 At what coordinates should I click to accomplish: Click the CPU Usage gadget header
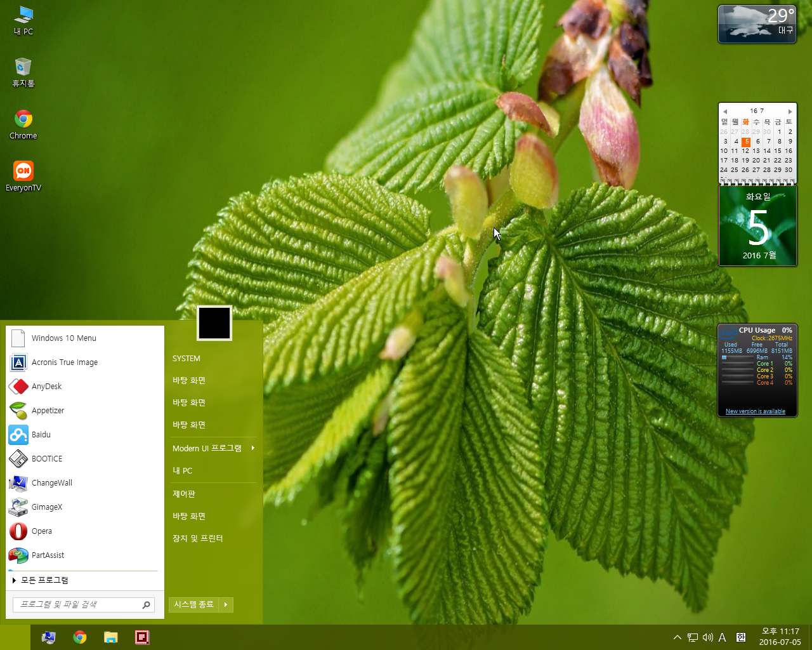click(757, 330)
